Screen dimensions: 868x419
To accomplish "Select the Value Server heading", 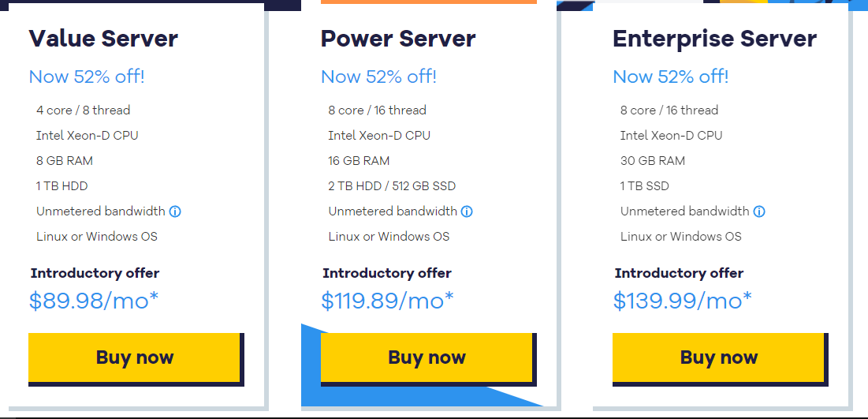I will pyautogui.click(x=103, y=39).
